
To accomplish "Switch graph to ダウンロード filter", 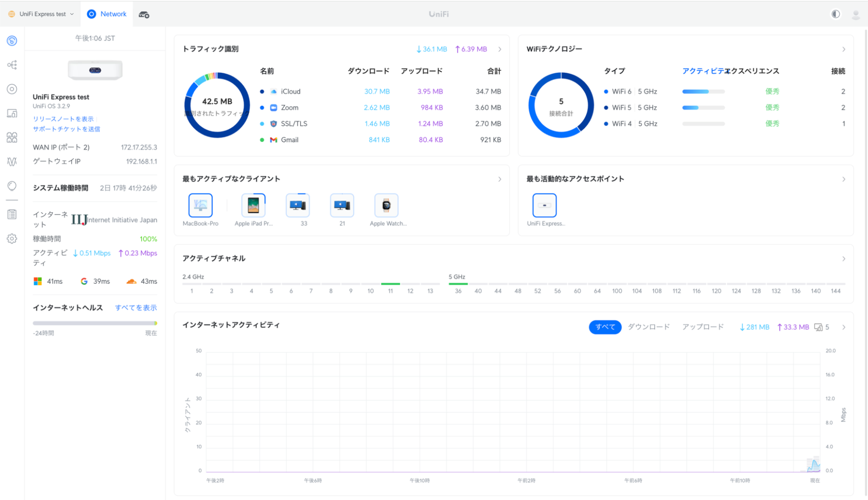I will (x=649, y=327).
